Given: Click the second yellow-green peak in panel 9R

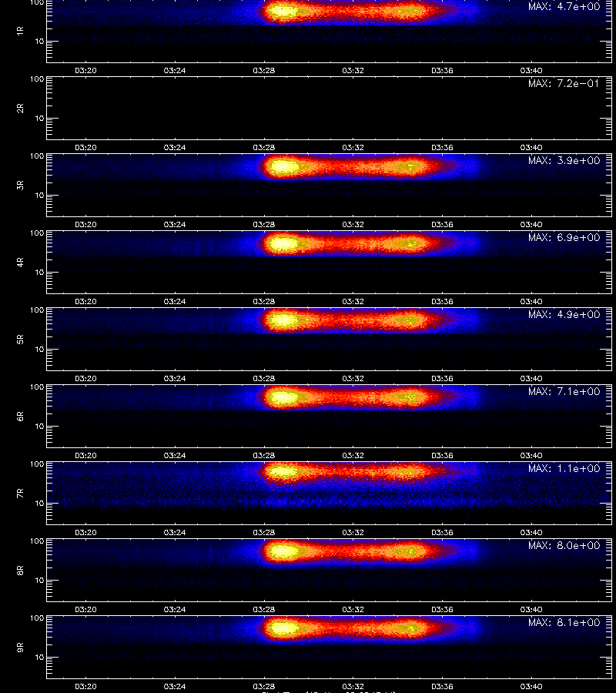Looking at the screenshot, I should 409,628.
